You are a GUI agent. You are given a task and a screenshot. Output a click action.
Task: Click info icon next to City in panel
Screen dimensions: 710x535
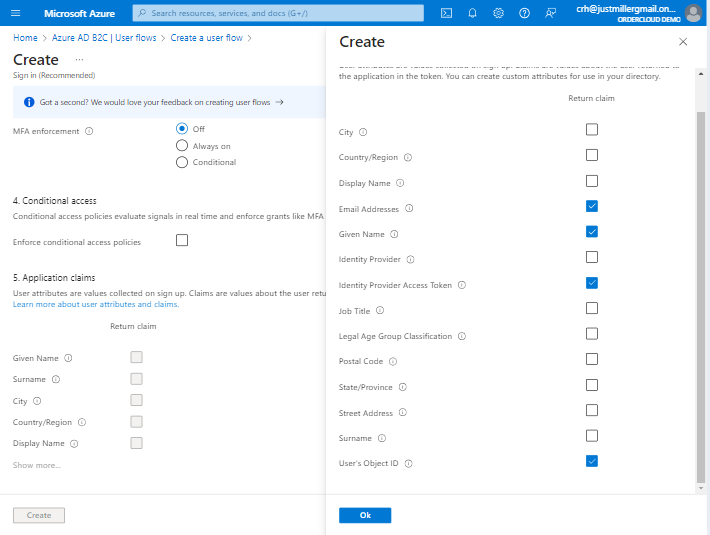(363, 132)
